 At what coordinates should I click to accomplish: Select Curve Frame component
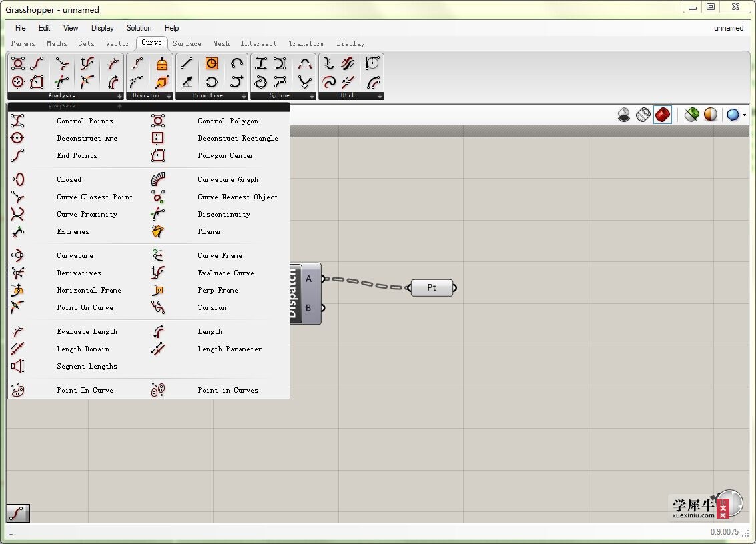(x=220, y=256)
